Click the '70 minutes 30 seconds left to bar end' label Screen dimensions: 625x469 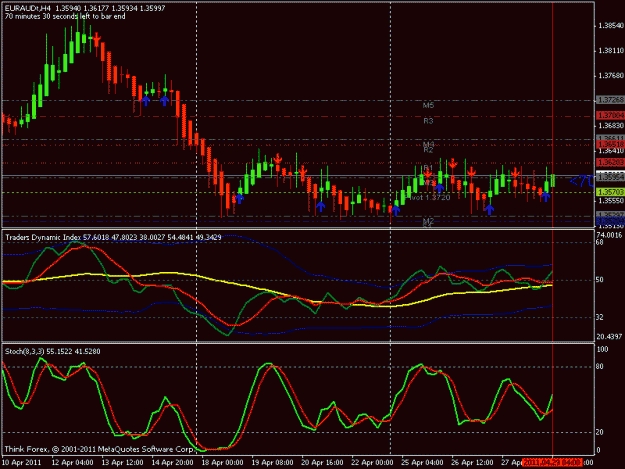[x=65, y=16]
